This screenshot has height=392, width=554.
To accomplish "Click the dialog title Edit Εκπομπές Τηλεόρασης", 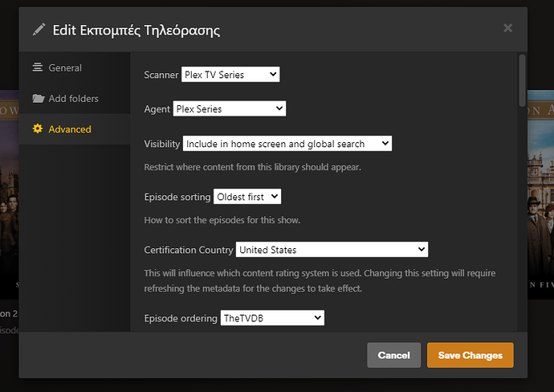I will [x=136, y=31].
